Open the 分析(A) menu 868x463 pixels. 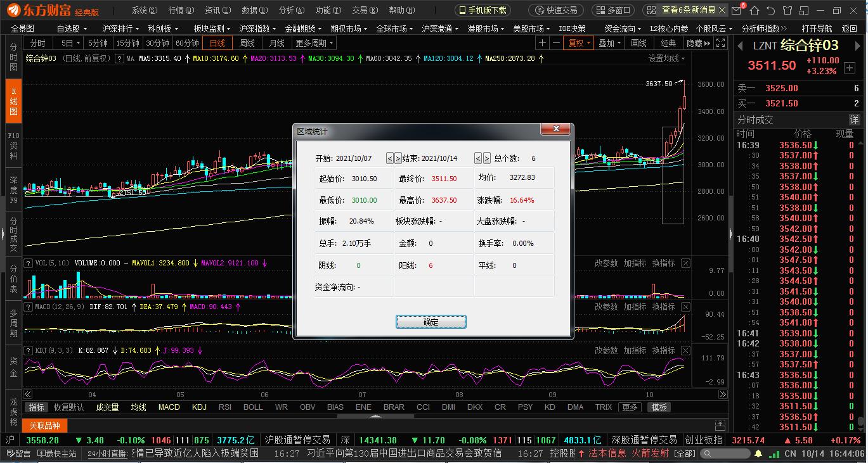[x=292, y=10]
